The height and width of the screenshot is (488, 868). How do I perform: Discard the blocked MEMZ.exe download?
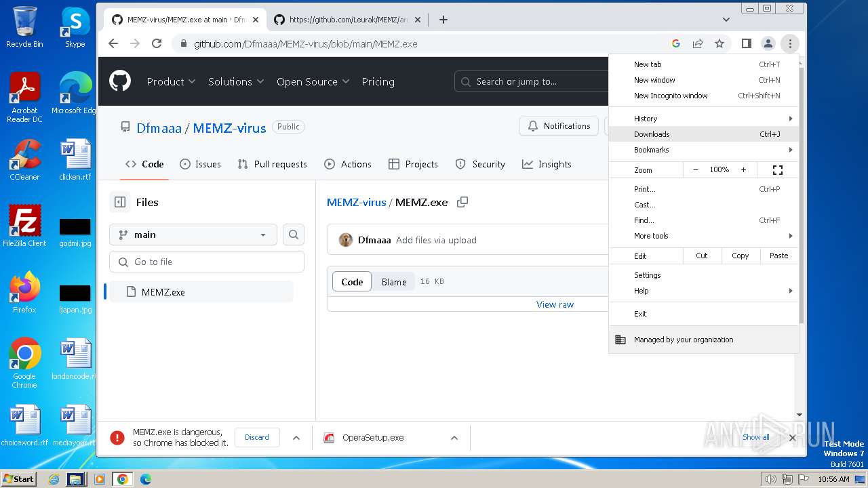click(x=257, y=437)
